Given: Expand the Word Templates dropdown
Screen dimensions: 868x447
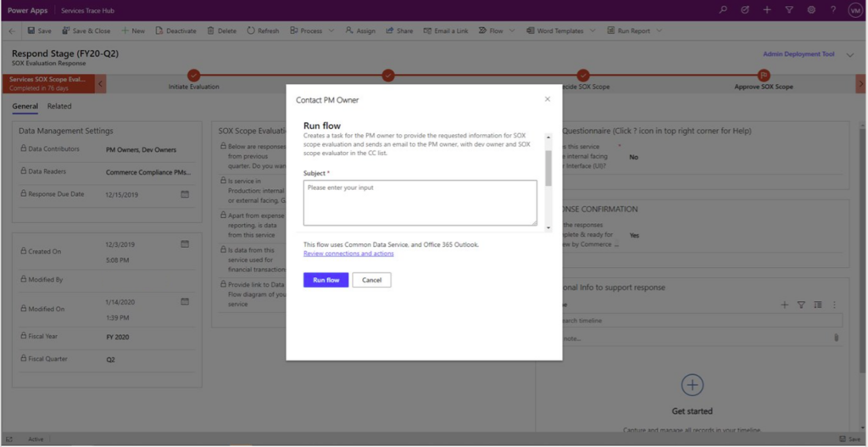Looking at the screenshot, I should [x=593, y=31].
